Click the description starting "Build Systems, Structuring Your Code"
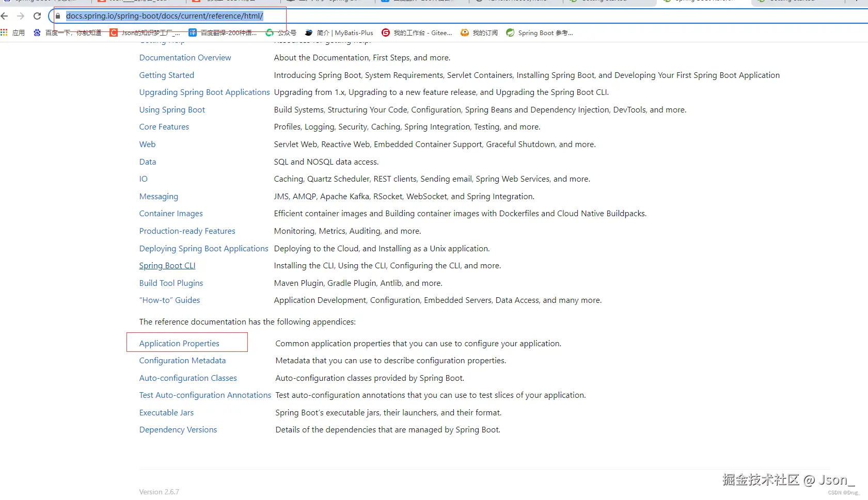 coord(480,110)
